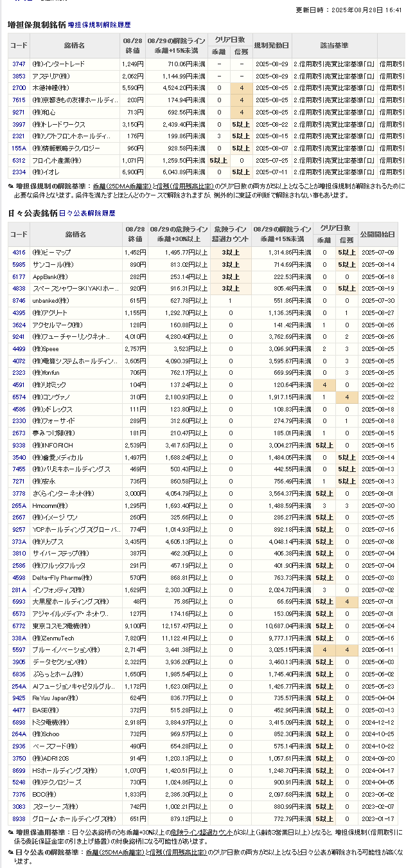Select Delta-Fly Pharma(株) name cell
This screenshot has width=406, height=868.
click(75, 577)
